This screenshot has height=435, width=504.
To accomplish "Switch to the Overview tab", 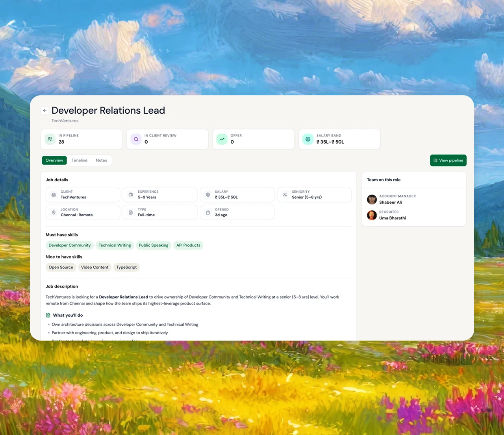I will coord(54,160).
